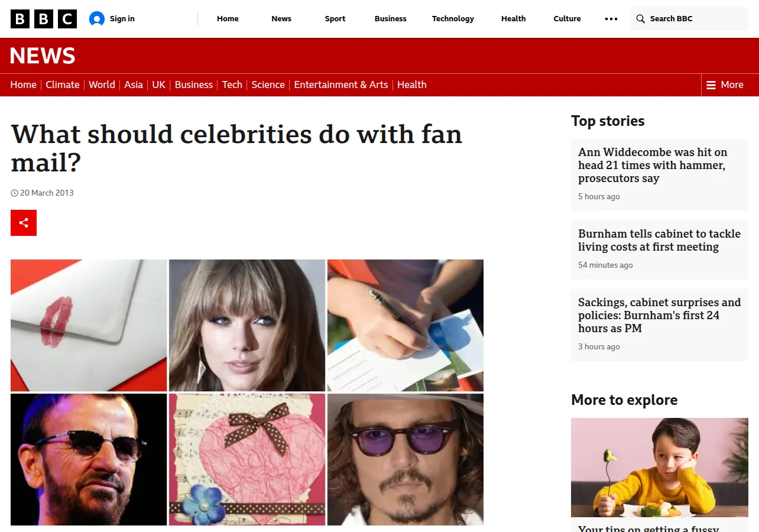This screenshot has width=759, height=532.
Task: Open the three-dots more menu in top navigation
Action: (x=611, y=19)
